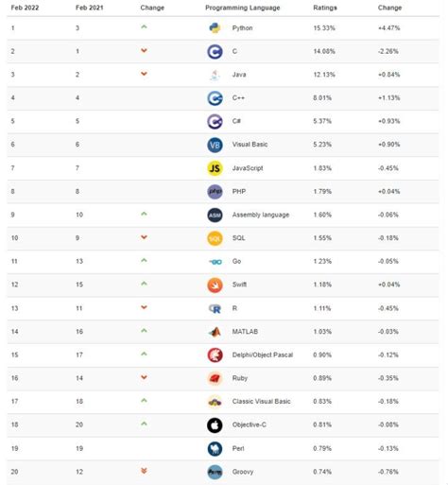Click the Perl language name

[238, 448]
